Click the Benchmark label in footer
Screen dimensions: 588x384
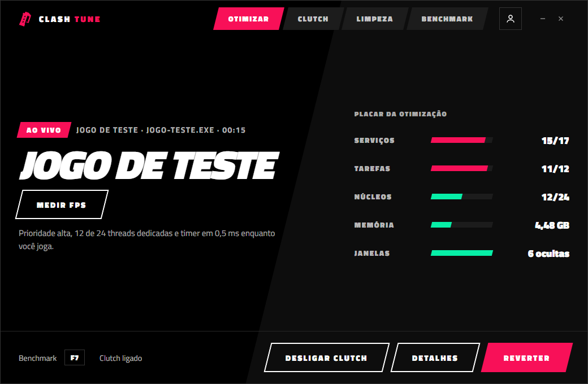pyautogui.click(x=37, y=358)
